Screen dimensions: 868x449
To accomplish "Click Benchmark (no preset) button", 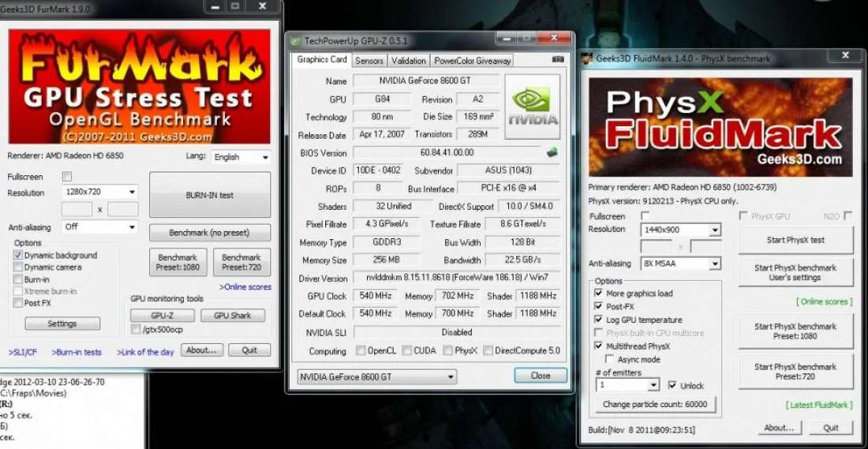I will pyautogui.click(x=210, y=233).
